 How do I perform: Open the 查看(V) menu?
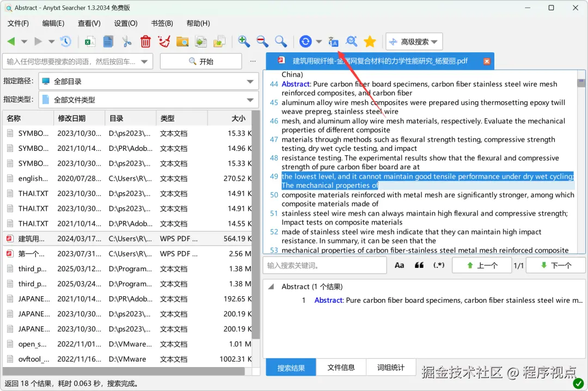click(89, 23)
